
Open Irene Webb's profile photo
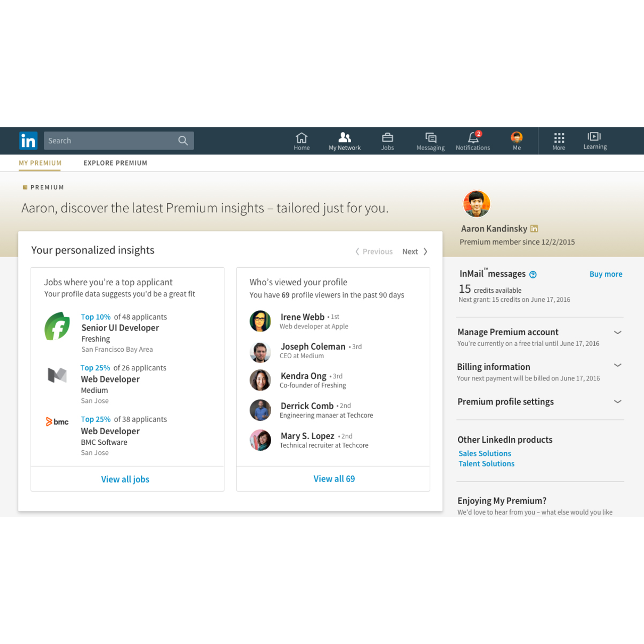tap(260, 321)
